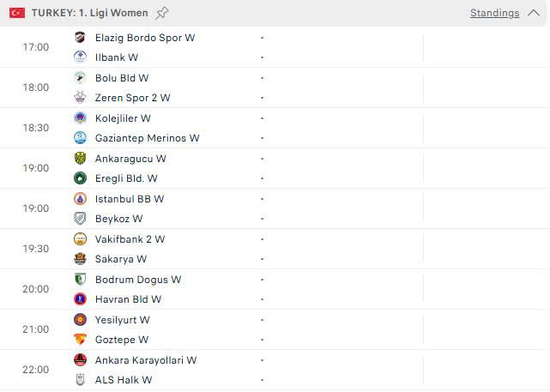Click the Istanbul BB W team logo
This screenshot has height=392, width=550.
80,198
